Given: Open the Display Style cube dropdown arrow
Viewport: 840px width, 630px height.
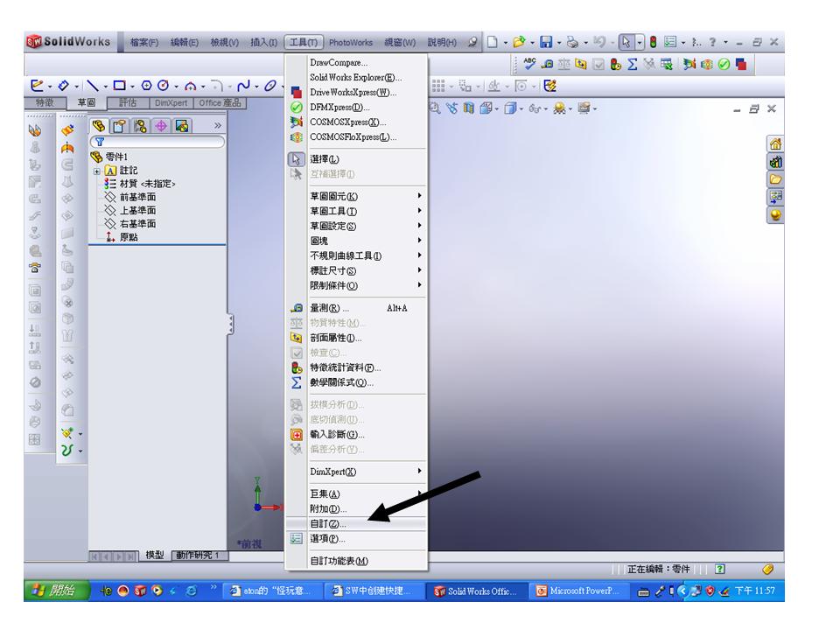Looking at the screenshot, I should click(521, 109).
